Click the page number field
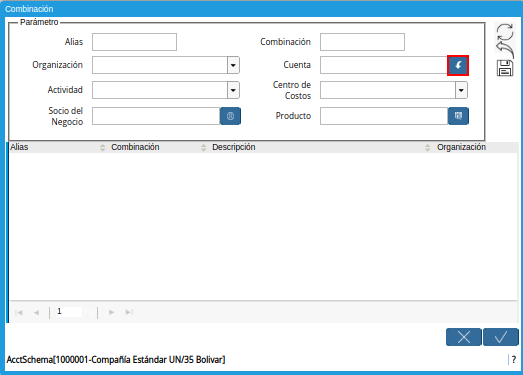The image size is (523, 375). (x=68, y=312)
